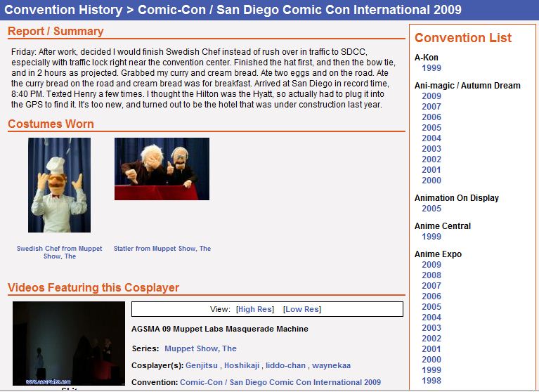Open Ani-magic 2000 convention entry
Screen dimensions: 539x392
click(x=431, y=180)
